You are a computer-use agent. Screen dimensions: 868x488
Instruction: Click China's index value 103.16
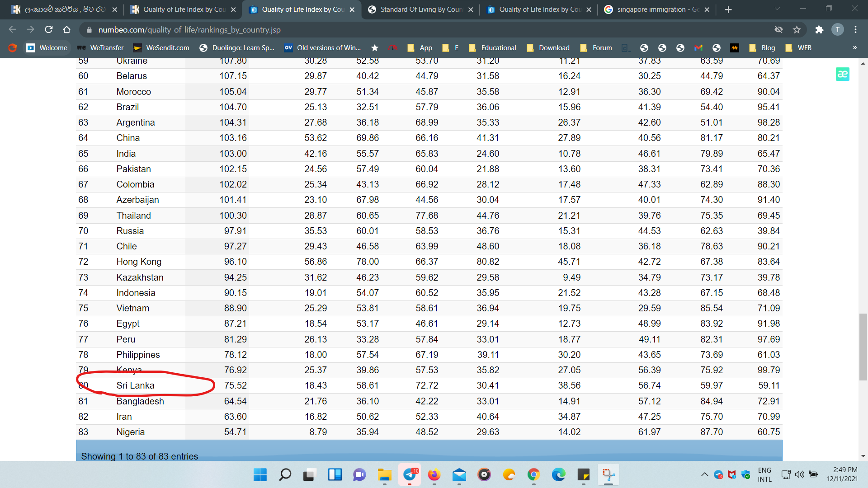click(233, 138)
